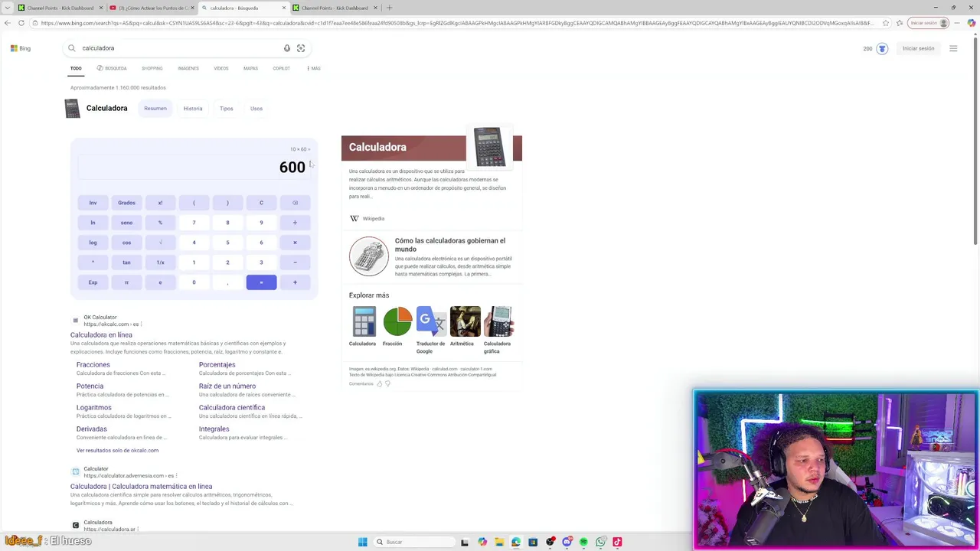The height and width of the screenshot is (551, 980).
Task: Click the Bing search input field
Action: point(180,48)
